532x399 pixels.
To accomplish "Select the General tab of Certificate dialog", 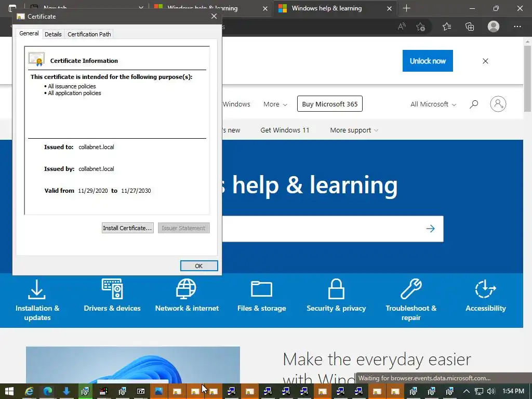I will click(29, 33).
